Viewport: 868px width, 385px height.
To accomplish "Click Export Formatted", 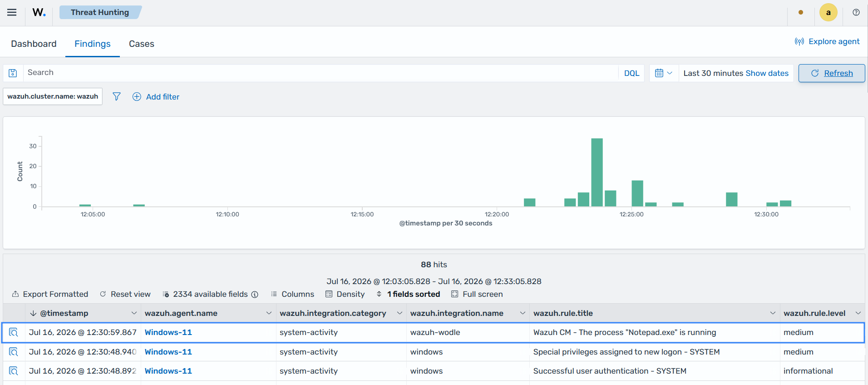I will (50, 294).
